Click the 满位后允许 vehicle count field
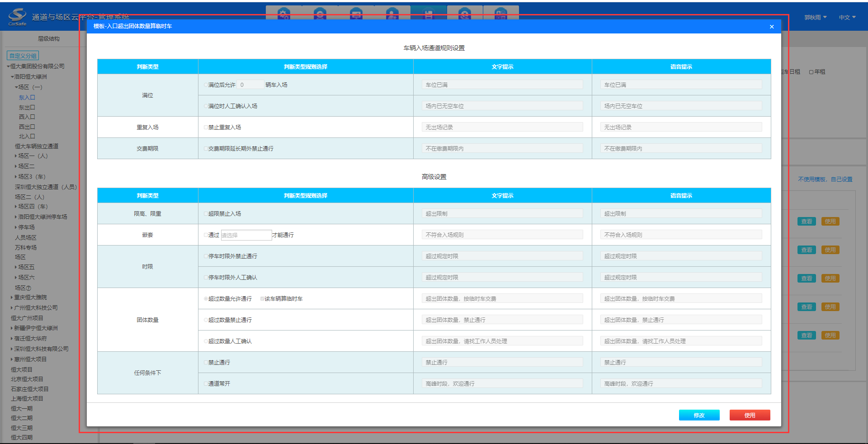The image size is (868, 444). point(250,85)
